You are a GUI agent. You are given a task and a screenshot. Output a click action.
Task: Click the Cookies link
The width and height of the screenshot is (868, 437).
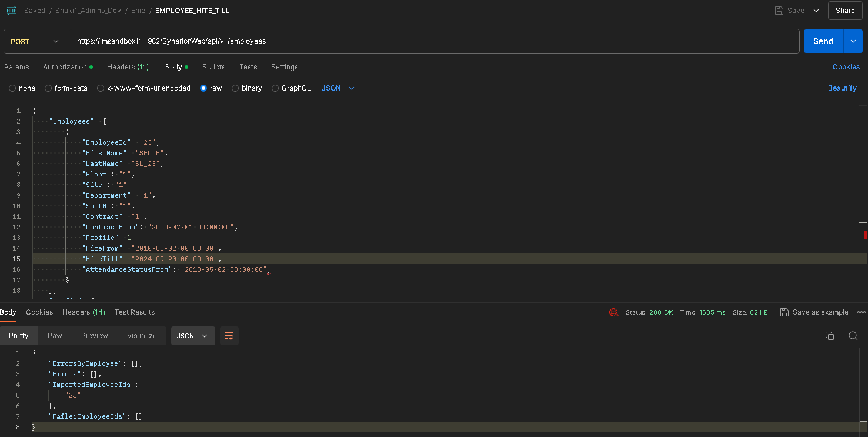tap(846, 67)
